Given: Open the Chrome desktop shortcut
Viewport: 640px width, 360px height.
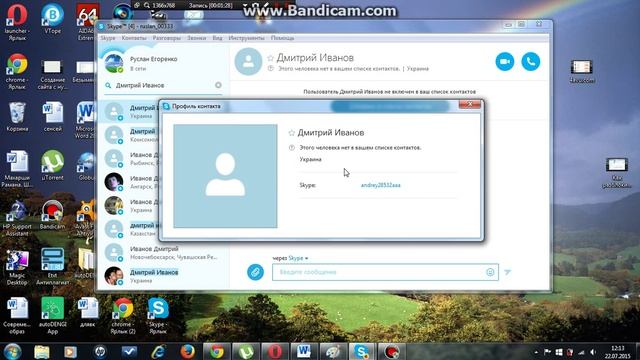Looking at the screenshot, I should click(17, 71).
